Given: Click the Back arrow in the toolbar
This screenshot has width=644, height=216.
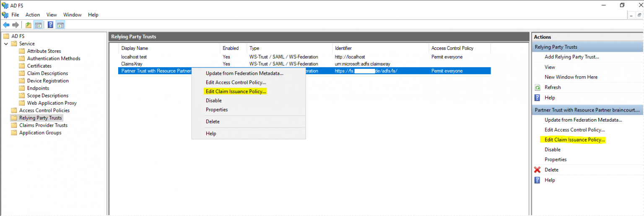Looking at the screenshot, I should [x=6, y=25].
